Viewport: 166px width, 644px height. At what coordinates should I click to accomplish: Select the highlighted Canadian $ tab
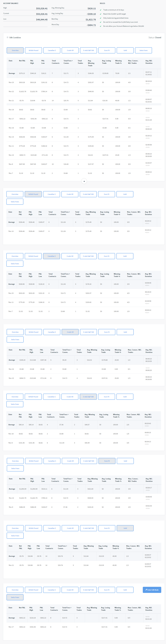(x=51, y=256)
